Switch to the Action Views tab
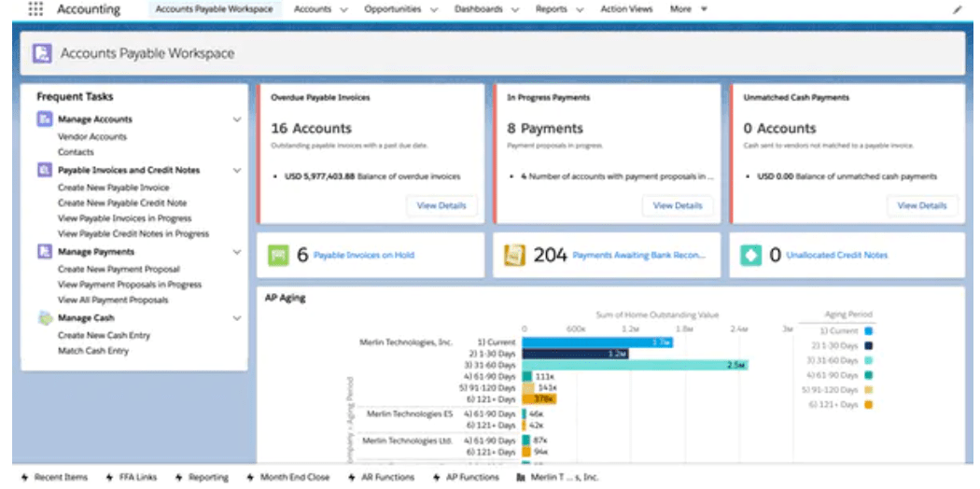This screenshot has height=489, width=980. (x=626, y=9)
